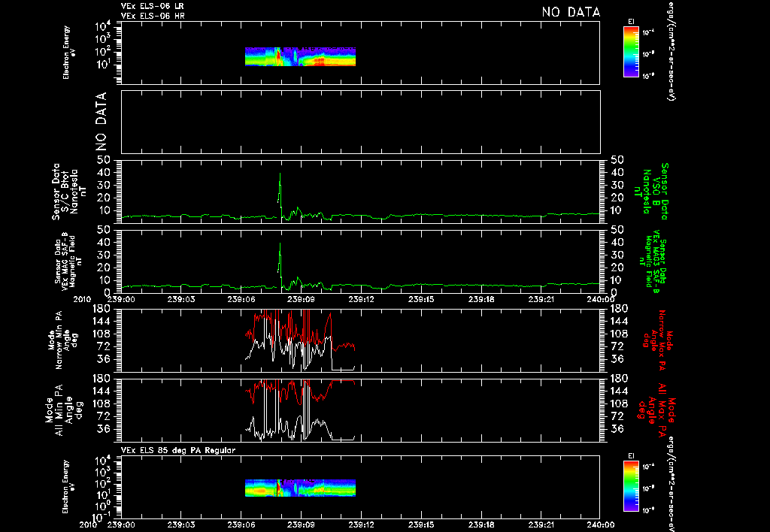Image resolution: width=770 pixels, height=532 pixels.
Task: Select the green 'Sensor Data VSO B Nanotesla' axis label
Action: click(x=652, y=192)
